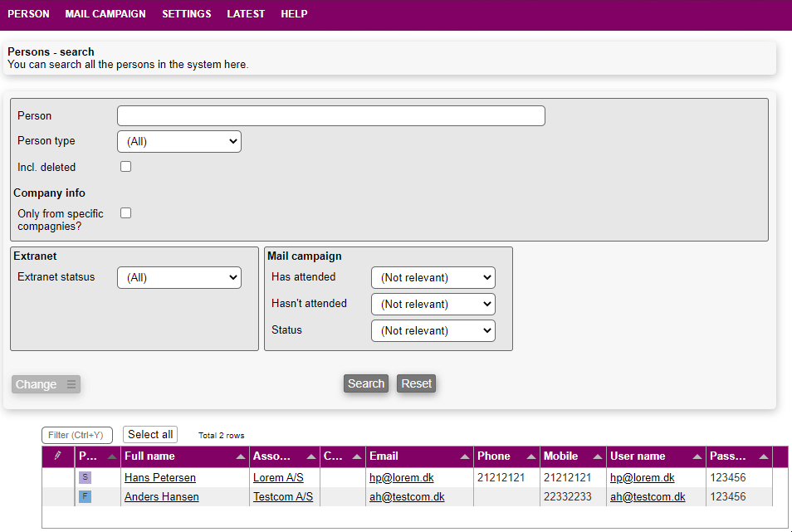Click the sort arrow in Phone column
This screenshot has width=792, height=532.
tap(531, 456)
